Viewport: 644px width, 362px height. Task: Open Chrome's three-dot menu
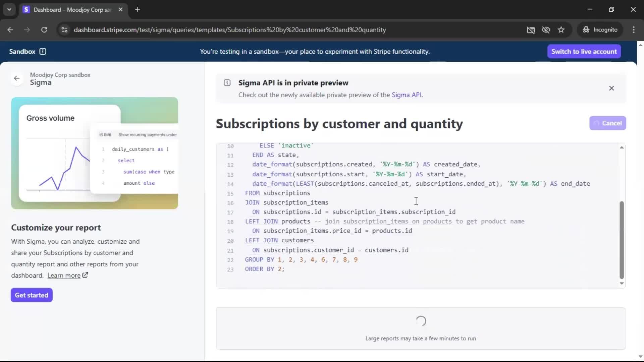[634, 30]
